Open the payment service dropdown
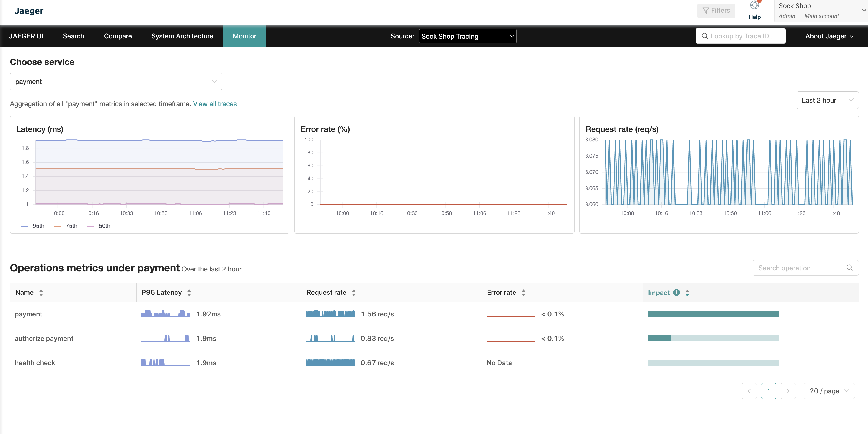The width and height of the screenshot is (868, 434). coord(116,82)
